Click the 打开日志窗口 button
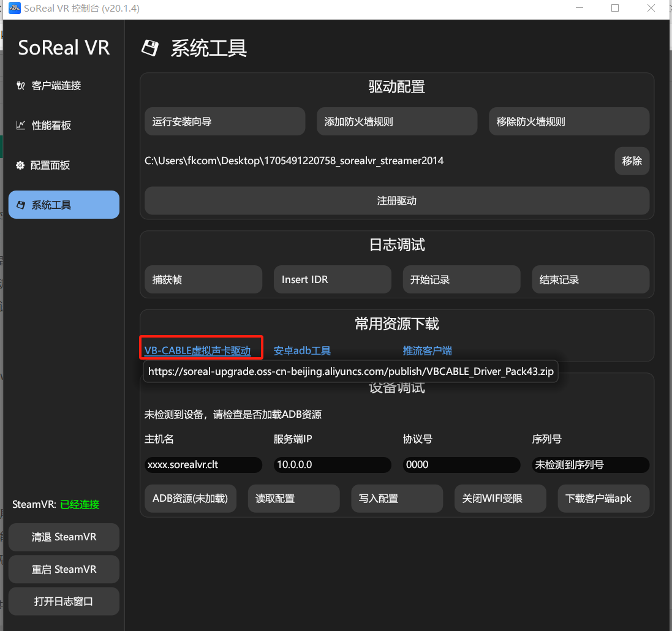Screen dimensions: 672x631 (64, 602)
